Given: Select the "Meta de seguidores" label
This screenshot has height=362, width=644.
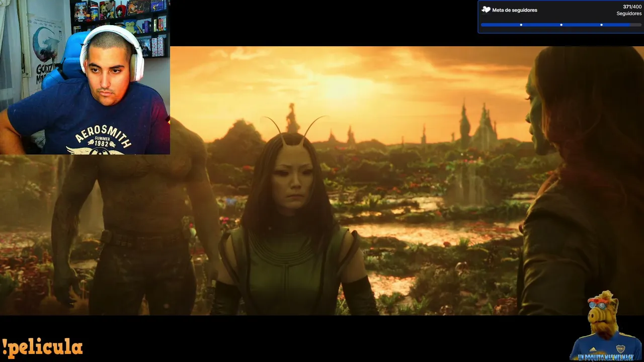Looking at the screenshot, I should pos(514,10).
